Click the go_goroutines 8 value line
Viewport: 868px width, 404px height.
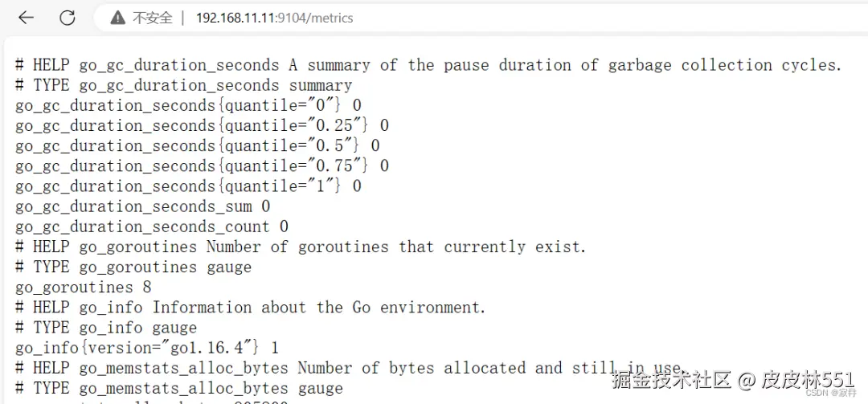[84, 287]
